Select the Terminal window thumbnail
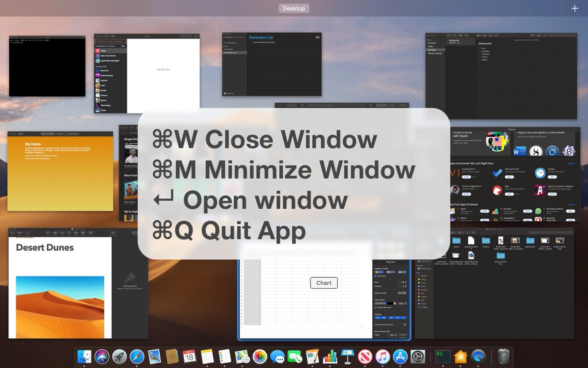Image resolution: width=588 pixels, height=368 pixels. point(47,66)
